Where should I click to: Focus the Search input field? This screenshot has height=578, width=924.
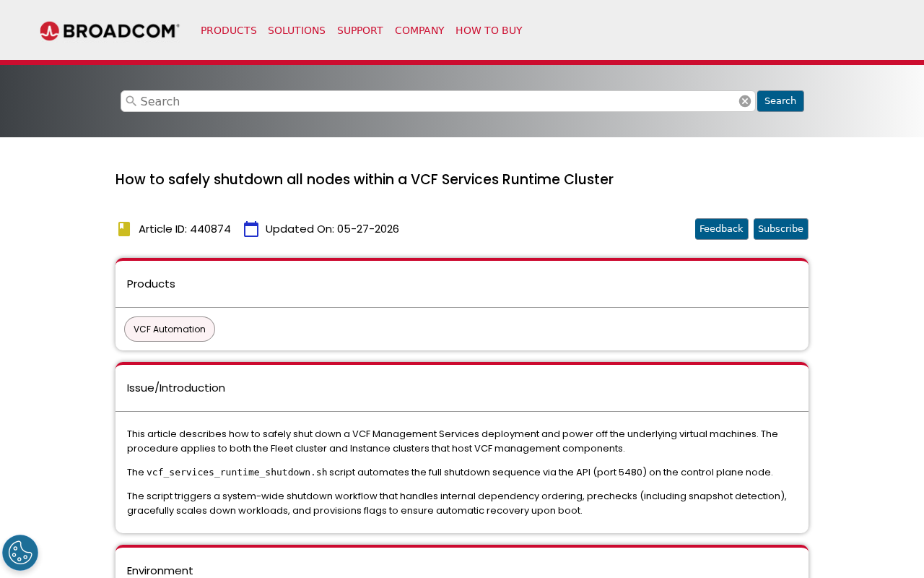click(438, 101)
